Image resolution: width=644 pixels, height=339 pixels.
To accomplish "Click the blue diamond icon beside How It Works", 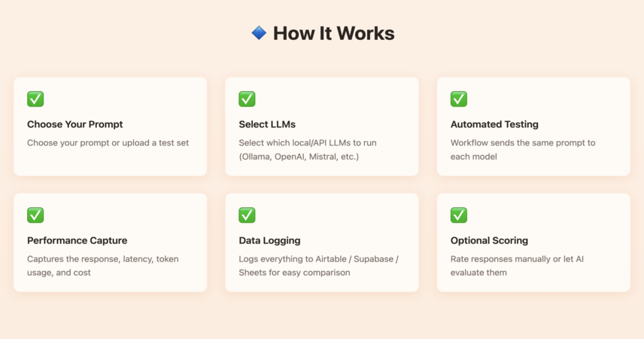I will (259, 33).
